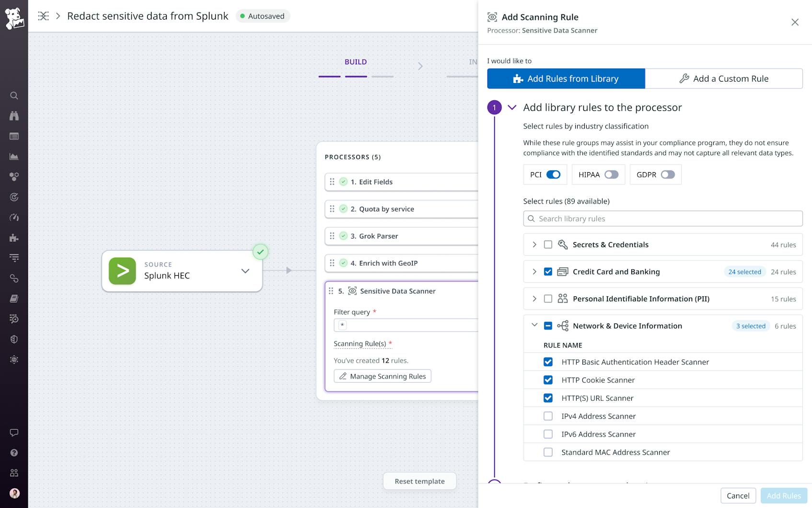This screenshot has height=508, width=812.
Task: Select the BUILD step in the pipeline
Action: (x=356, y=61)
